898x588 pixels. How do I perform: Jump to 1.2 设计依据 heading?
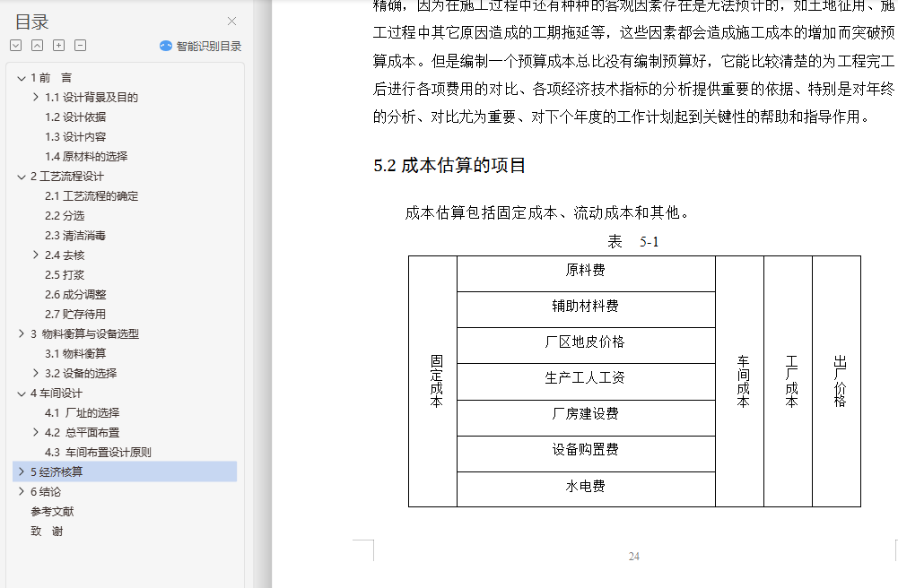pyautogui.click(x=75, y=117)
